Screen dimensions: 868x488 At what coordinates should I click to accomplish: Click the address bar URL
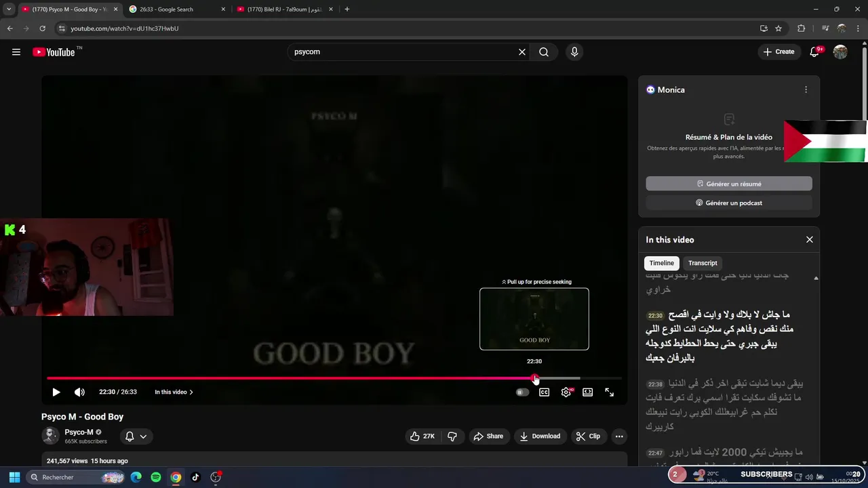pyautogui.click(x=125, y=28)
